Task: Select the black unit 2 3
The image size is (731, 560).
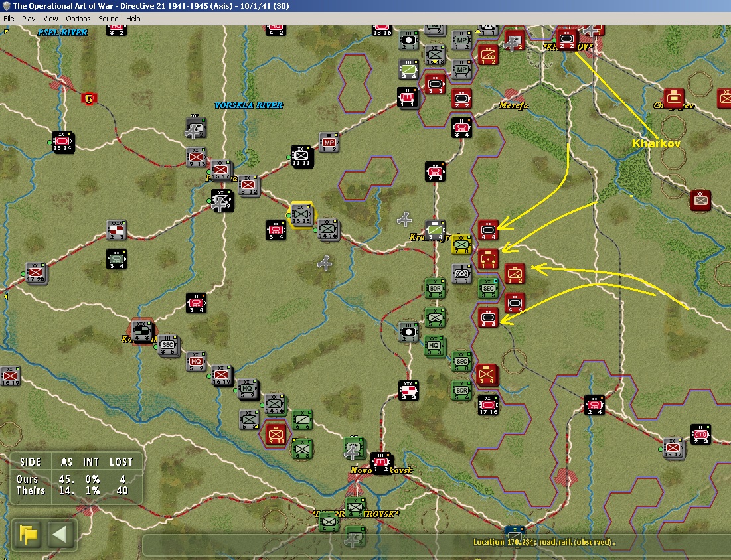Action: (700, 435)
